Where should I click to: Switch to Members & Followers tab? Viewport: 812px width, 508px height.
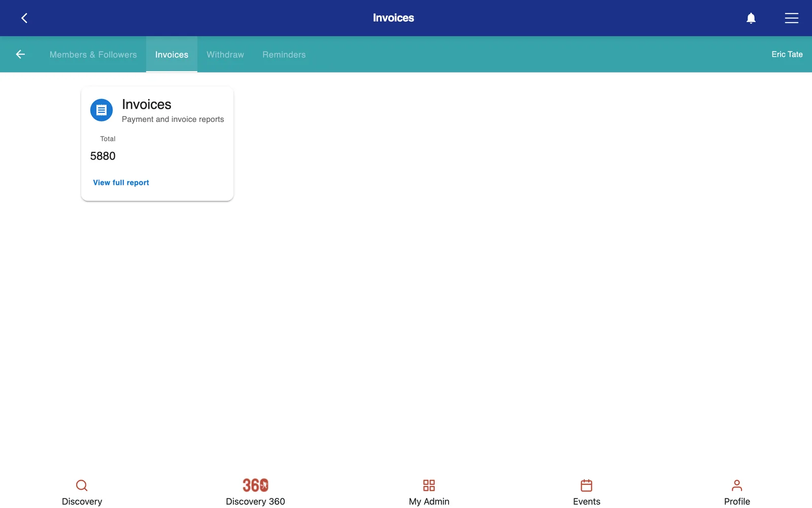(x=93, y=54)
